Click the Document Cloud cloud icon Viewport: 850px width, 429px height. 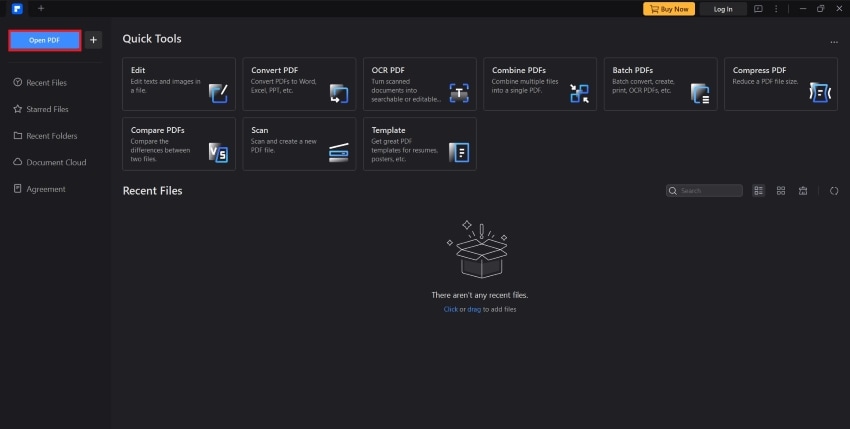tap(18, 162)
